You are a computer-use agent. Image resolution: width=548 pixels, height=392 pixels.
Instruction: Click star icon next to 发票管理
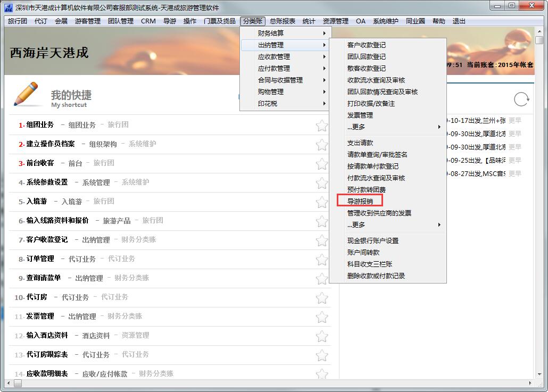322,317
